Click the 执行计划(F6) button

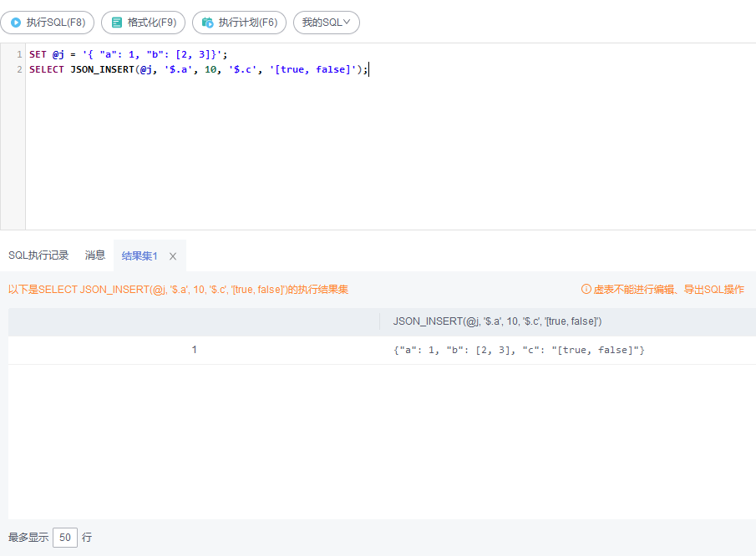tap(239, 23)
